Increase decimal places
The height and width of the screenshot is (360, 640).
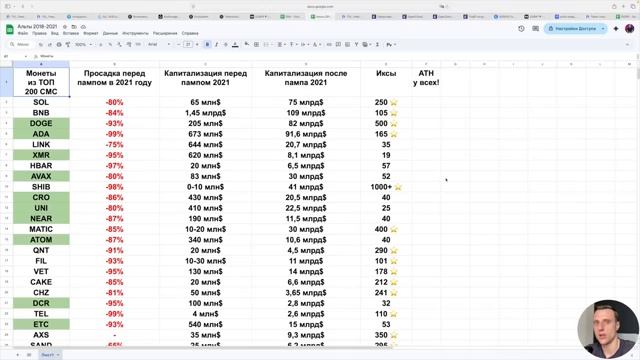[x=129, y=44]
